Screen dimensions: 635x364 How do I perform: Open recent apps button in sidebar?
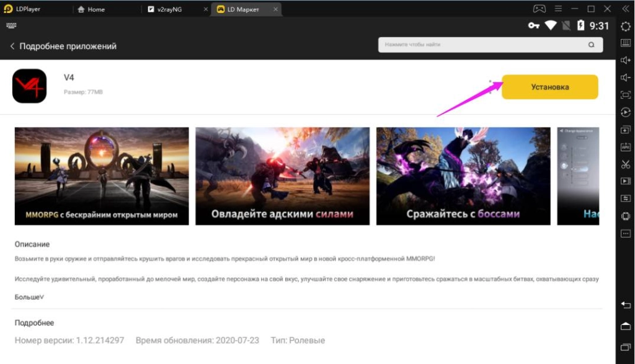tap(626, 345)
